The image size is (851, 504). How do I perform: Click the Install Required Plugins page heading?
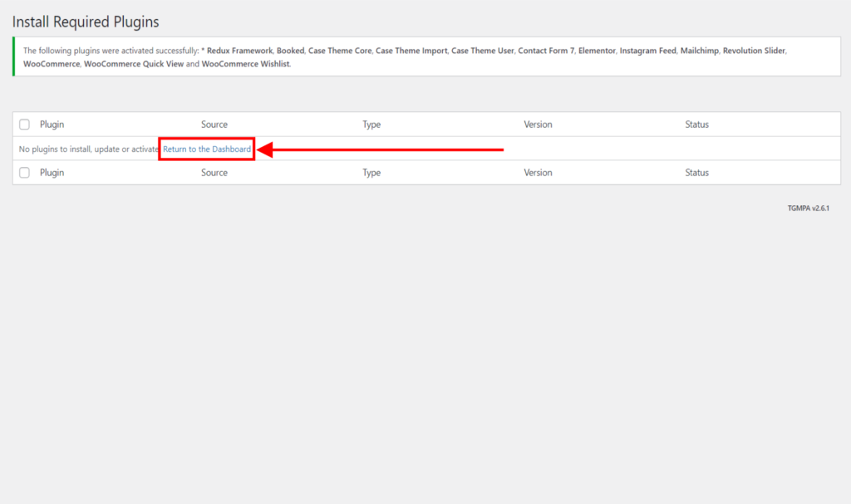tap(86, 22)
